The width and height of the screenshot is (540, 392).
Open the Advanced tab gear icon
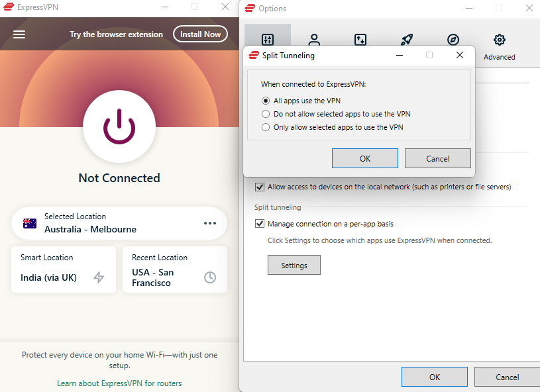(x=500, y=40)
